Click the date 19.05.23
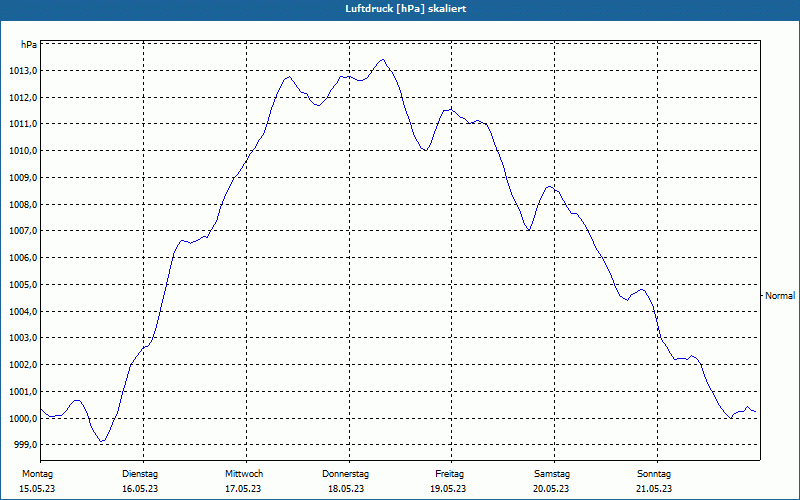Image resolution: width=800 pixels, height=500 pixels. [448, 489]
